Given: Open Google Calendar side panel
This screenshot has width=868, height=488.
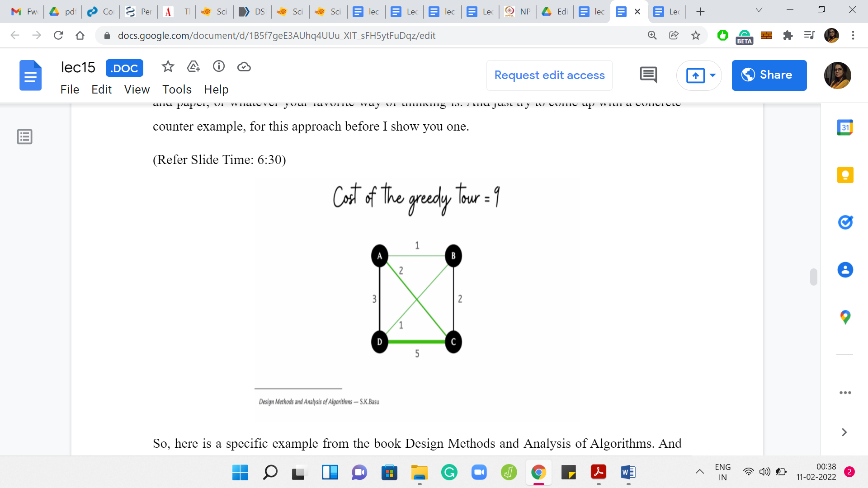Looking at the screenshot, I should click(x=845, y=128).
